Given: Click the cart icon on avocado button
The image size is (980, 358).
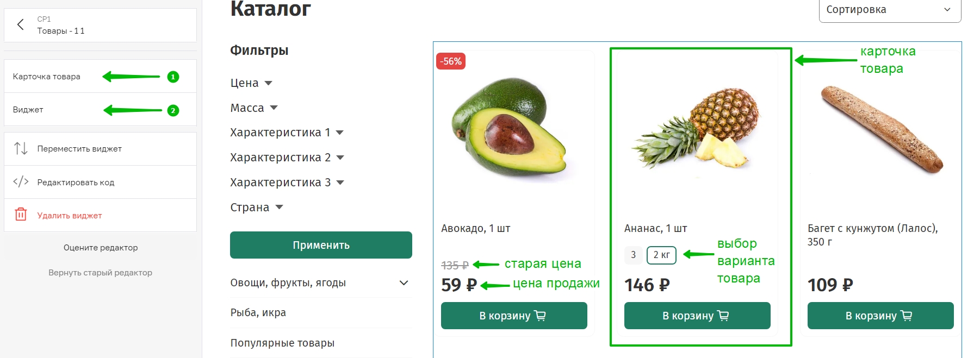Looking at the screenshot, I should click(540, 316).
